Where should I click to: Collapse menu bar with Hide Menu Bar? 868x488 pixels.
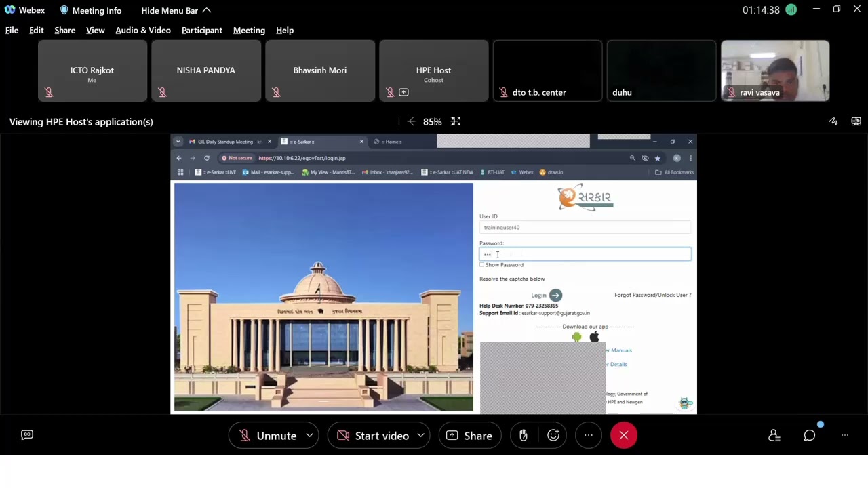tap(176, 10)
